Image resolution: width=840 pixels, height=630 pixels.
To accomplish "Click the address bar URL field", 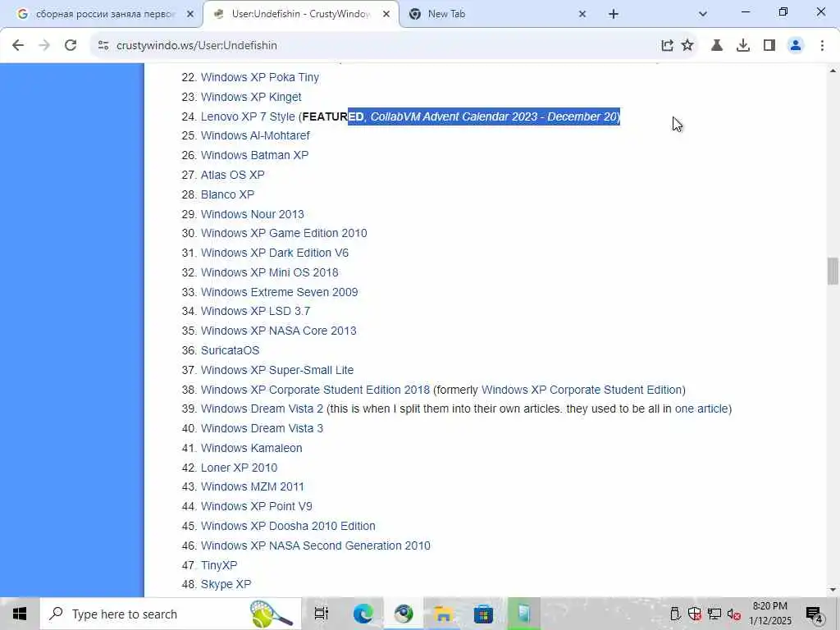I will coord(375,46).
